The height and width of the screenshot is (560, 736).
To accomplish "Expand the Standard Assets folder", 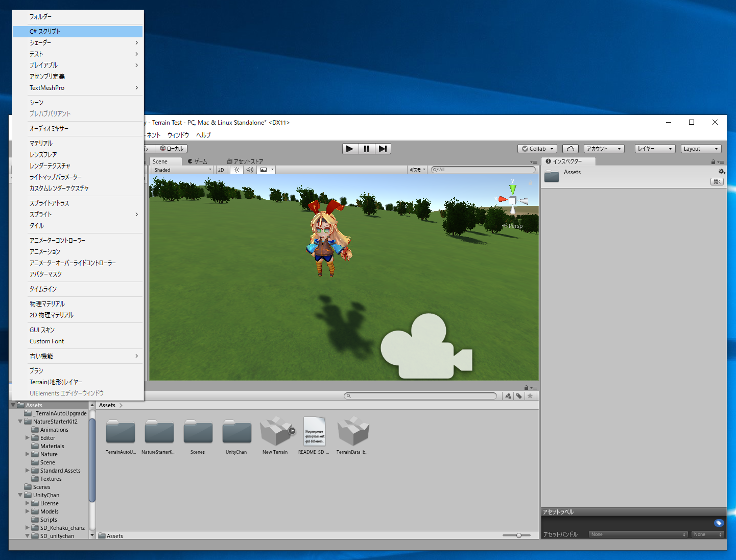I will 28,471.
